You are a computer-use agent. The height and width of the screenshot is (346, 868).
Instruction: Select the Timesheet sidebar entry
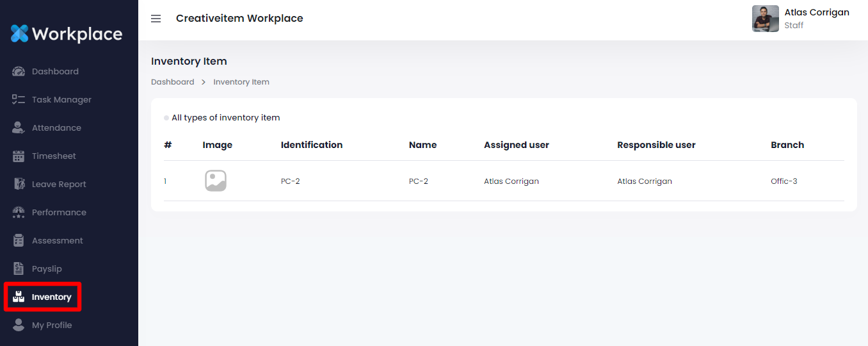pos(54,156)
